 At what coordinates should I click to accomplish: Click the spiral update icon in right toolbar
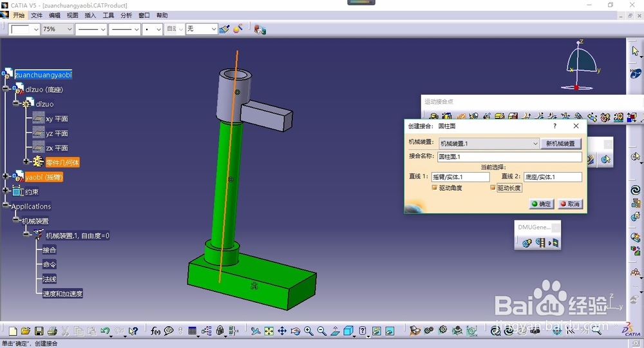(x=636, y=190)
